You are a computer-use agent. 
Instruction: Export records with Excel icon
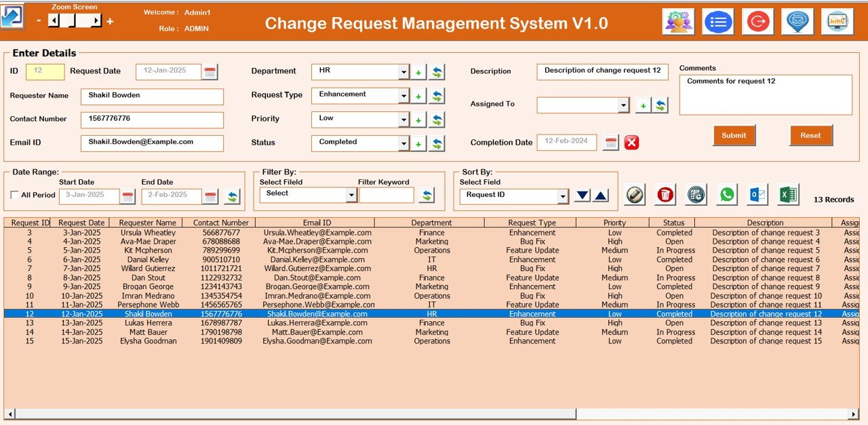(x=788, y=195)
